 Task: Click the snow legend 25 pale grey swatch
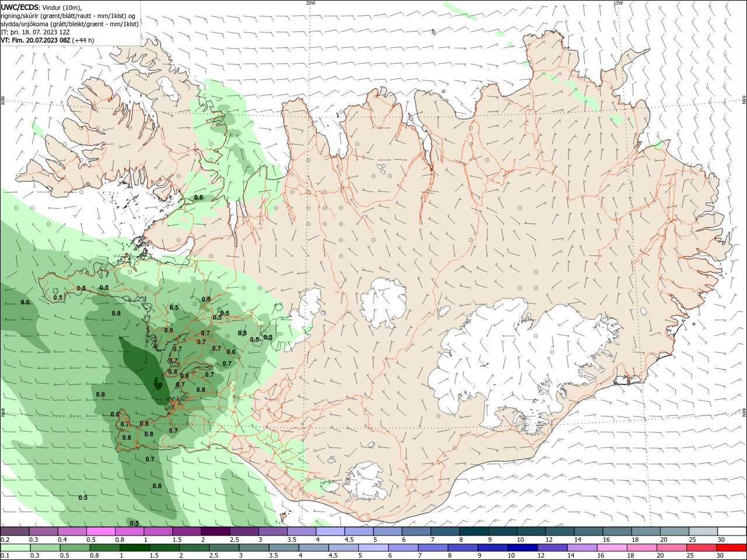(x=703, y=531)
